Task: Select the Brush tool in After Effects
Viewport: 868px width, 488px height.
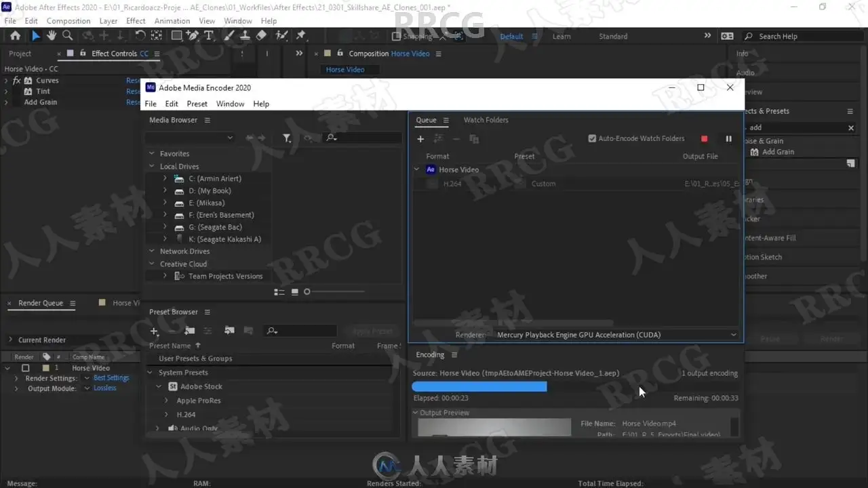Action: pos(230,36)
